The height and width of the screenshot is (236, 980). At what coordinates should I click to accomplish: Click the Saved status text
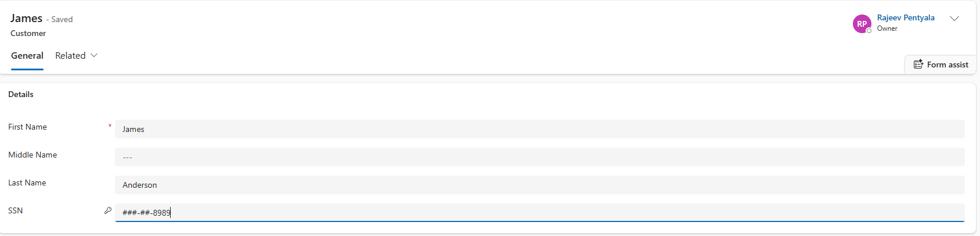click(62, 19)
